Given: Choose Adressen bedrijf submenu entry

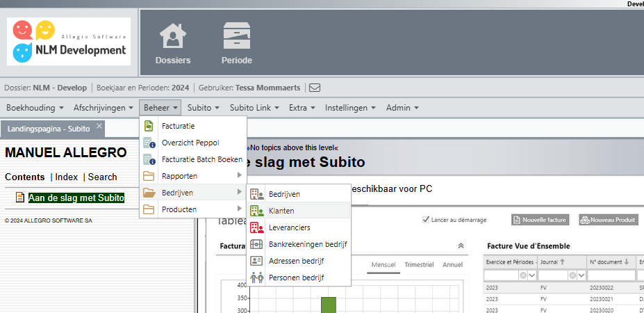Looking at the screenshot, I should [299, 261].
